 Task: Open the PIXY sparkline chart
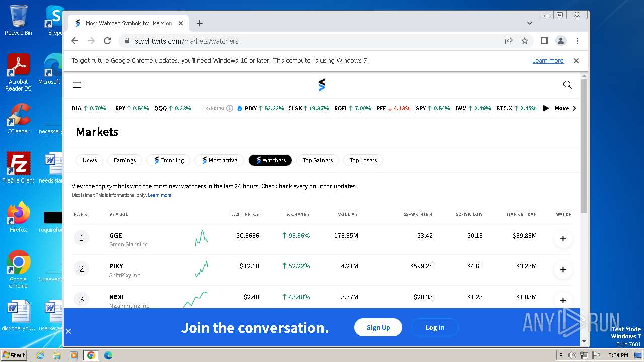coord(201,269)
